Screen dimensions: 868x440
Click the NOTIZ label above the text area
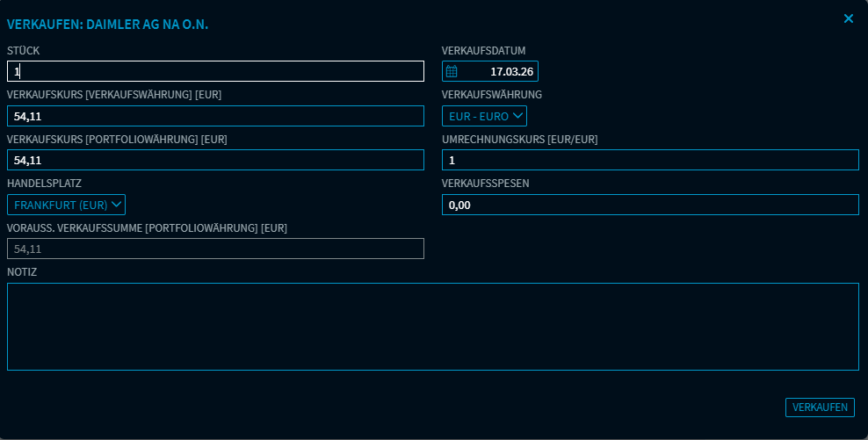click(22, 272)
